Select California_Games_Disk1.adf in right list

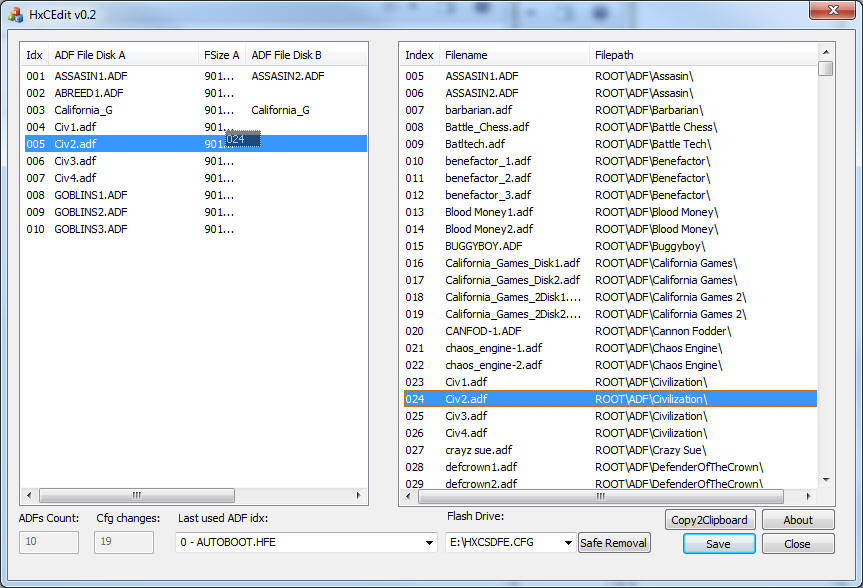610,263
